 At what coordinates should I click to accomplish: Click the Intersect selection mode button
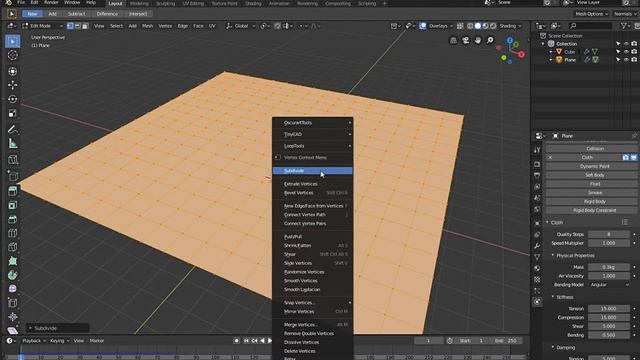[x=138, y=14]
